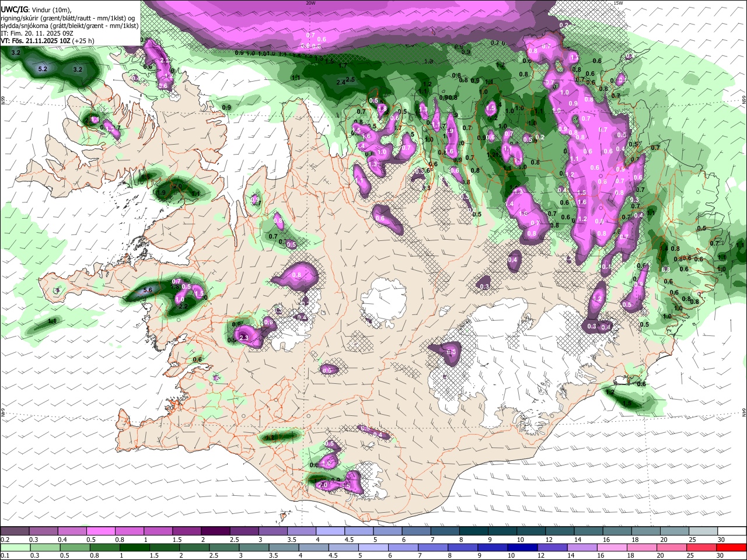The width and height of the screenshot is (747, 560).
Task: Click the 1.9 rain value on map
Action: pyautogui.click(x=162, y=192)
